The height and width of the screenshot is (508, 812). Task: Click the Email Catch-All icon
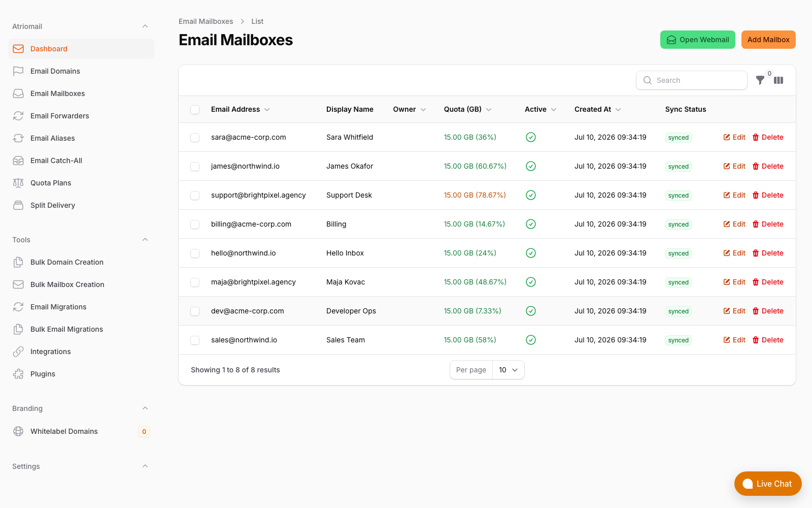(18, 161)
